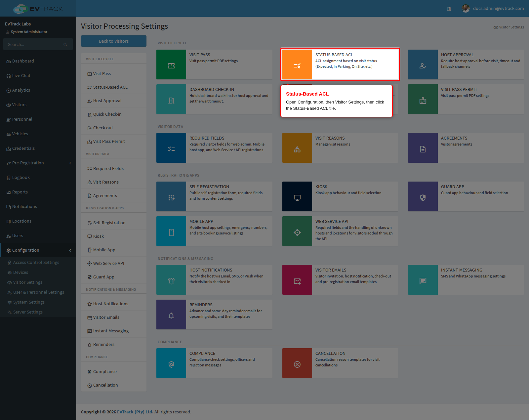The height and width of the screenshot is (420, 529).
Task: Open Access Control Settings submenu item
Action: [x=38, y=263]
